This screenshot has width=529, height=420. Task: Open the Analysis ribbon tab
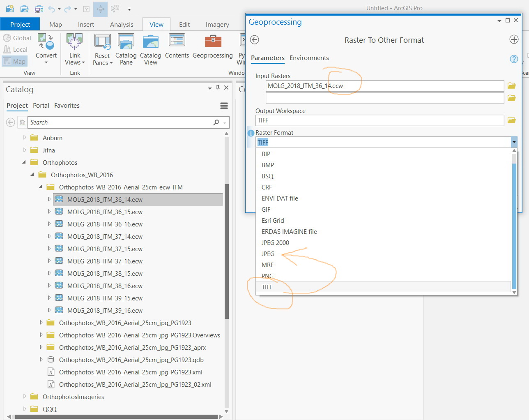click(122, 24)
